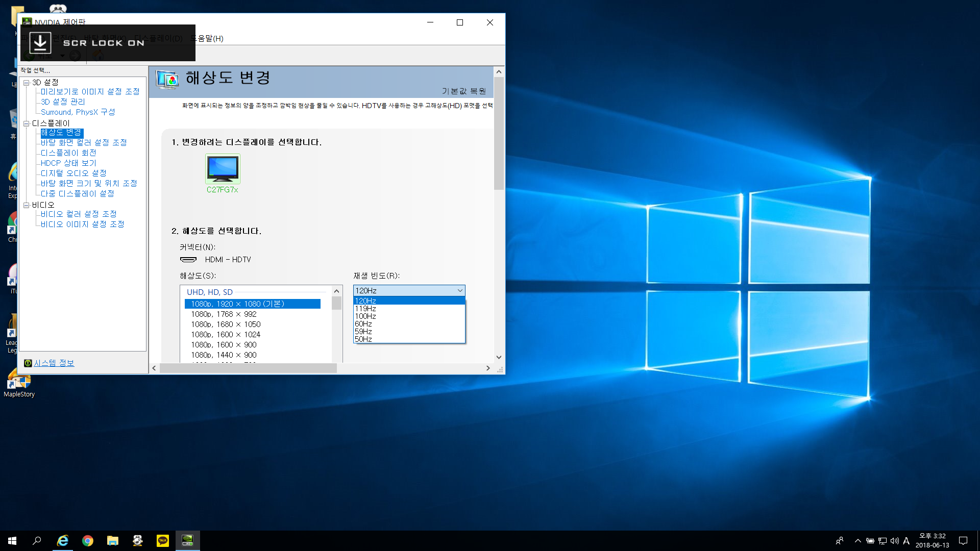Open 비디오 컬러 설정 조정 page
Image resolution: width=980 pixels, height=551 pixels.
79,214
